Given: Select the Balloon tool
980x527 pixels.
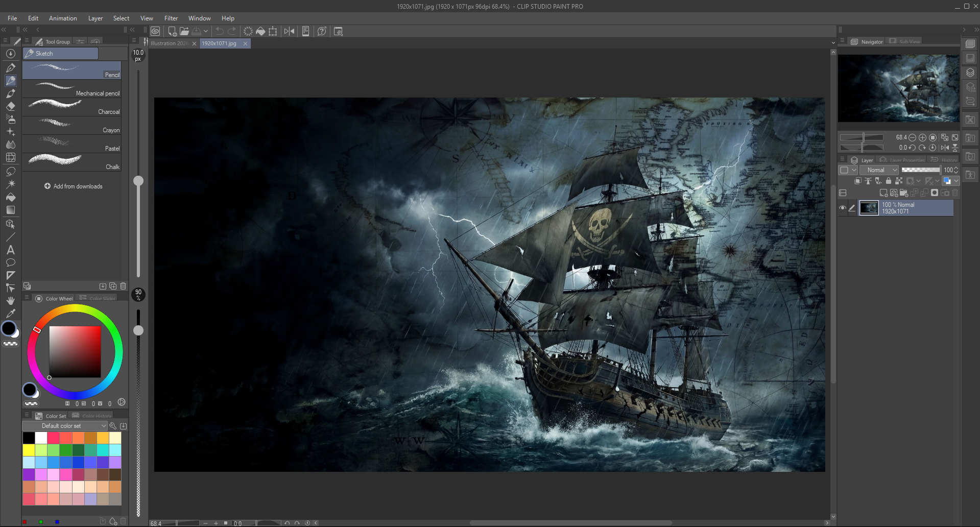Looking at the screenshot, I should [11, 262].
